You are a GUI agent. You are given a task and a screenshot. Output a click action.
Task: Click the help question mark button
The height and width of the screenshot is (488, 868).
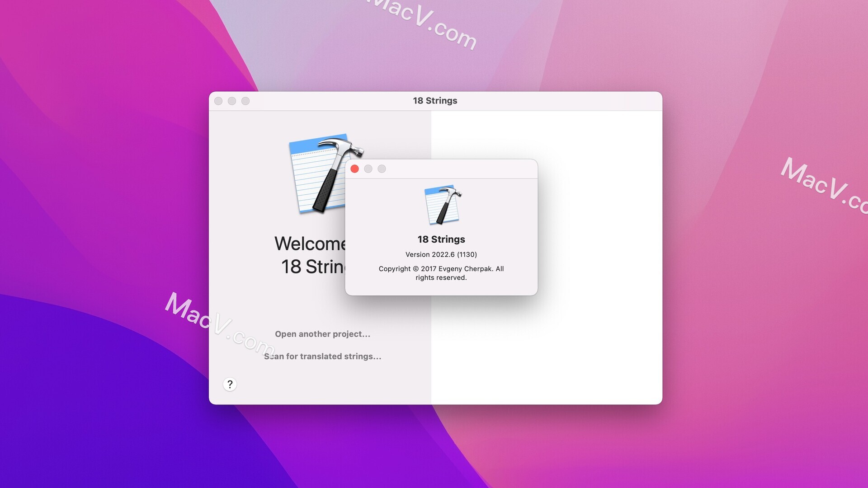coord(230,384)
